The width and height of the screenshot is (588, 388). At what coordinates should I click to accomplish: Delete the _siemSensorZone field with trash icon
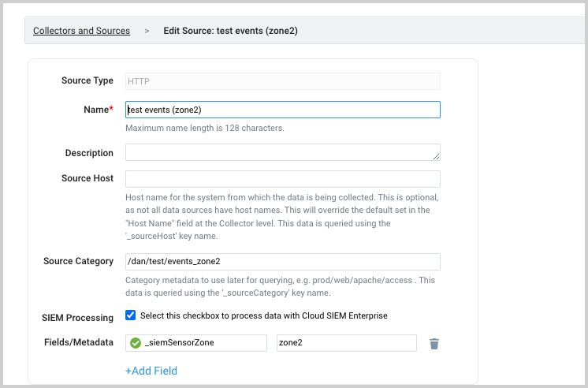tap(434, 343)
